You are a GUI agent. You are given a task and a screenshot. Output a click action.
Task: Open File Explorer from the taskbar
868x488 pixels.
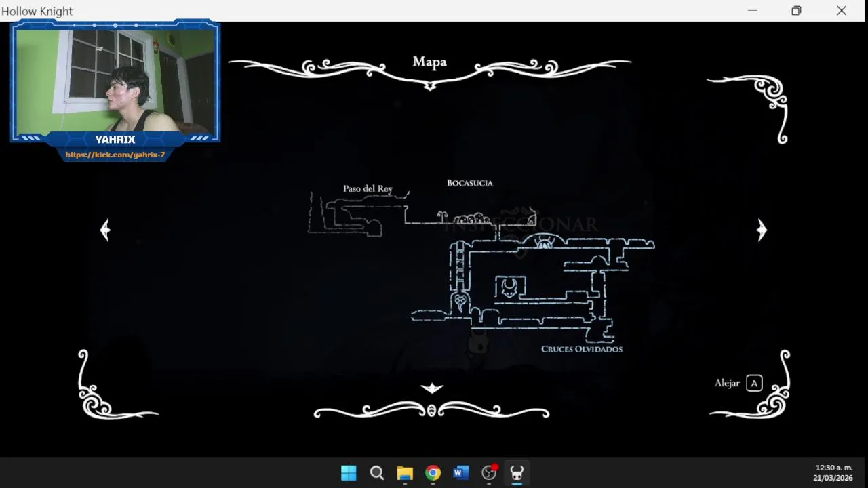coord(405,473)
